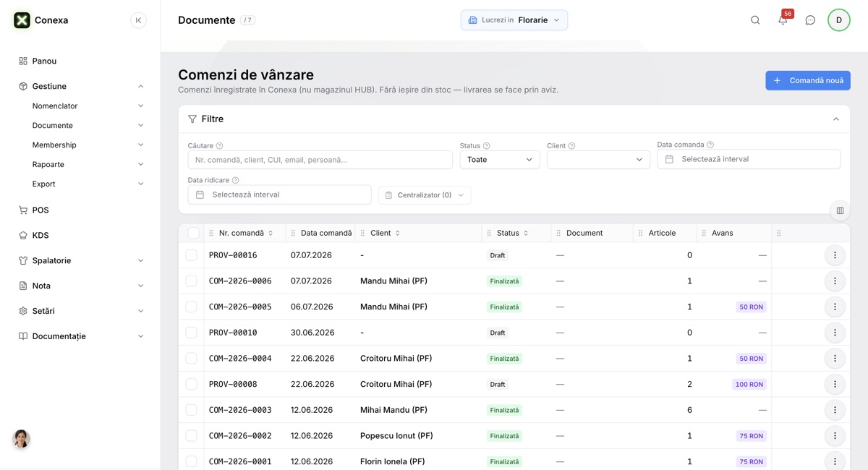Open row actions for PROV-00008
868x470 pixels.
click(x=835, y=385)
